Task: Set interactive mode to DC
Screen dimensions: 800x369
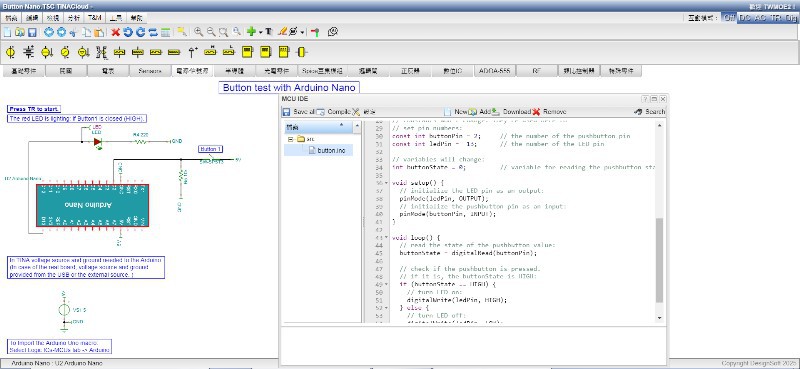Action: pyautogui.click(x=745, y=17)
